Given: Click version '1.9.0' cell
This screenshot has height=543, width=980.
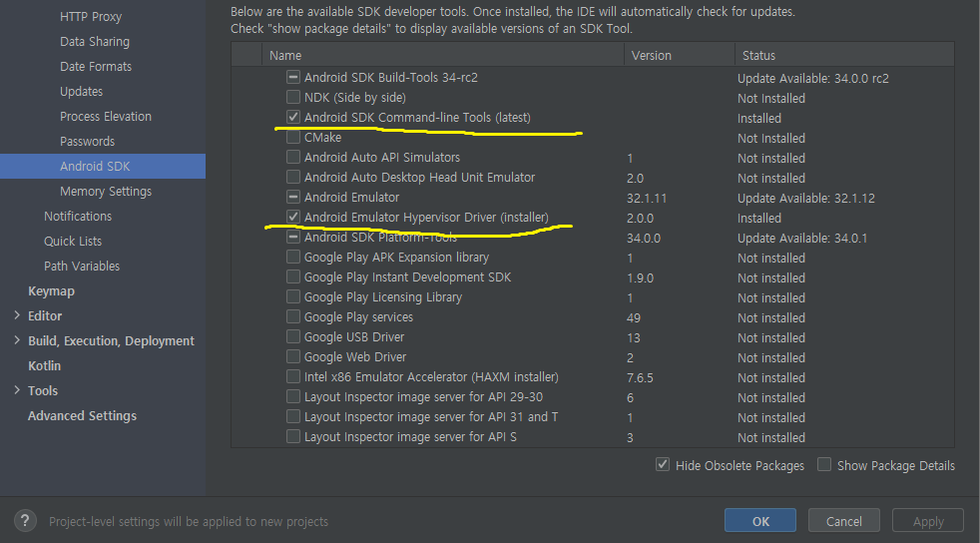Looking at the screenshot, I should 640,278.
